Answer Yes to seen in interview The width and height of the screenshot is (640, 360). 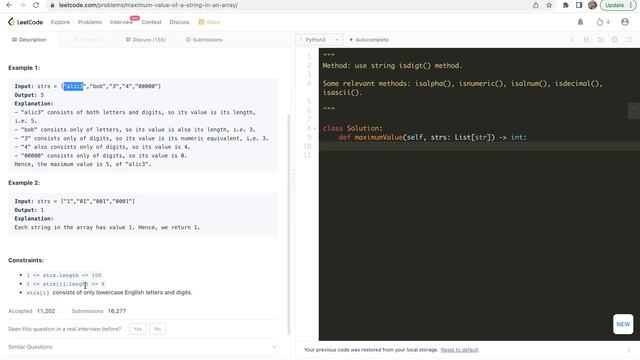pos(138,329)
